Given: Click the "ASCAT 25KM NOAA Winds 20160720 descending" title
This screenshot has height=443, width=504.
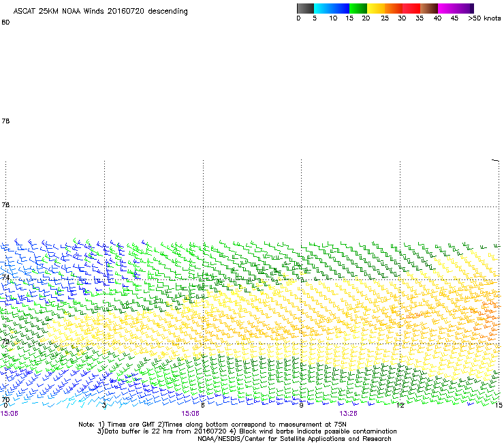Looking at the screenshot, I should point(100,12).
